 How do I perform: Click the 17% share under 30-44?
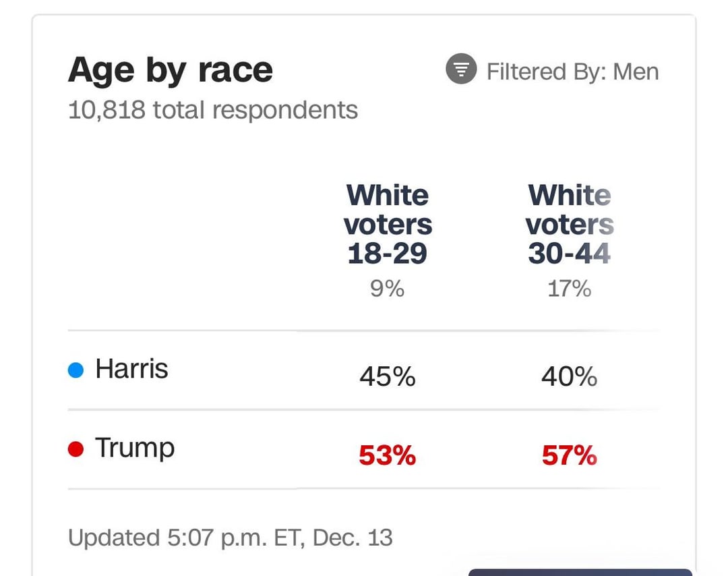pyautogui.click(x=569, y=289)
